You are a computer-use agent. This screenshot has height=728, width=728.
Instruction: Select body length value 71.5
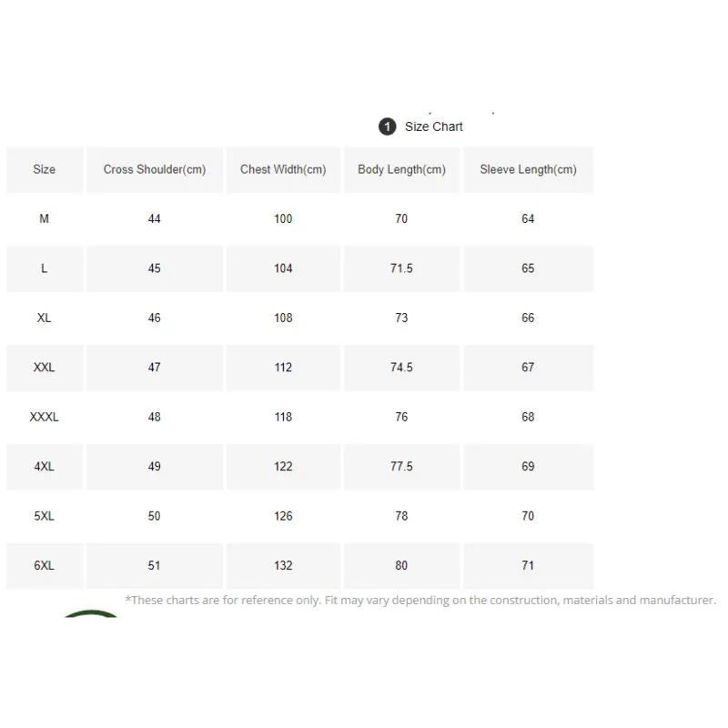click(402, 268)
